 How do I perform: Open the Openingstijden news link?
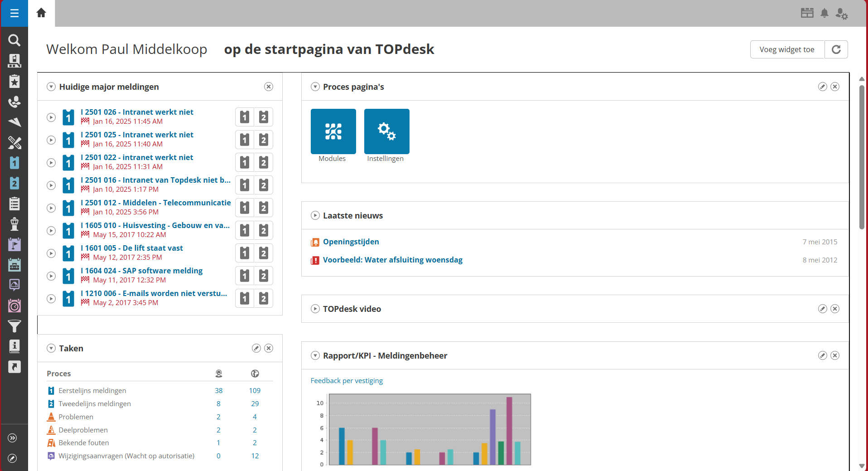(x=351, y=242)
